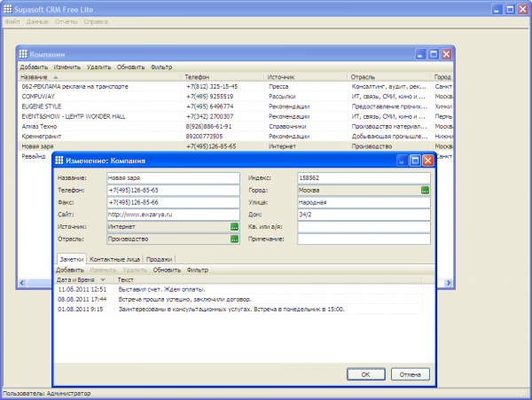The width and height of the screenshot is (532, 400).
Task: Maximize the Изменение: Компания dialog
Action: 415,161
